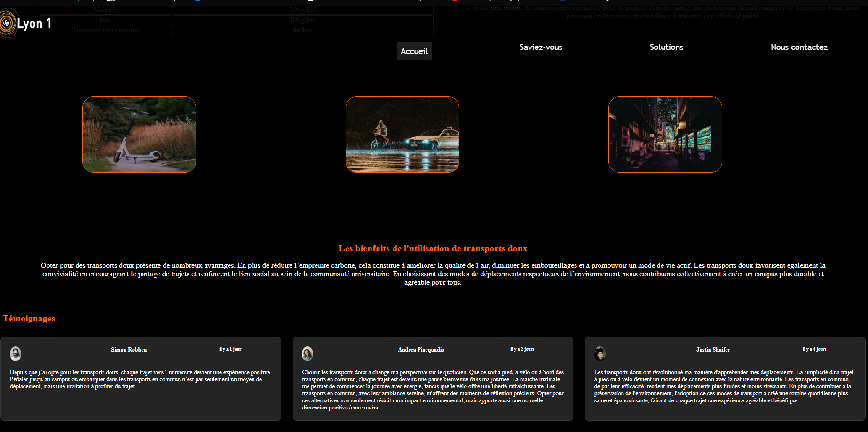Image resolution: width=868 pixels, height=432 pixels.
Task: Open the Accueil navigation button
Action: click(x=414, y=51)
